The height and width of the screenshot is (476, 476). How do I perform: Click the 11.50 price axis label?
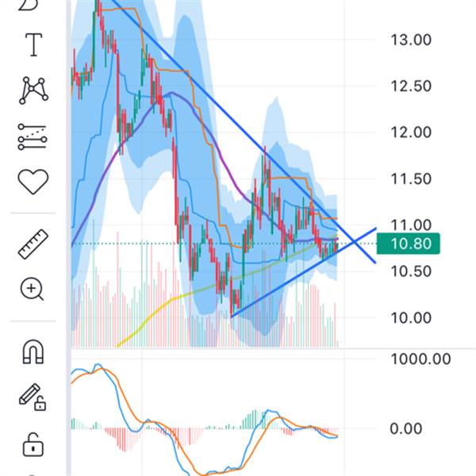tap(411, 178)
